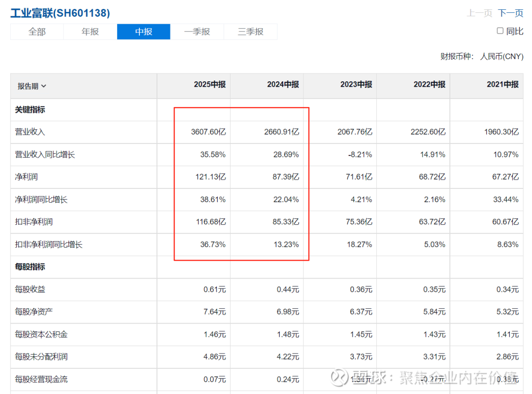Click the 35.58% revenue growth cell
The height and width of the screenshot is (394, 532).
click(213, 154)
